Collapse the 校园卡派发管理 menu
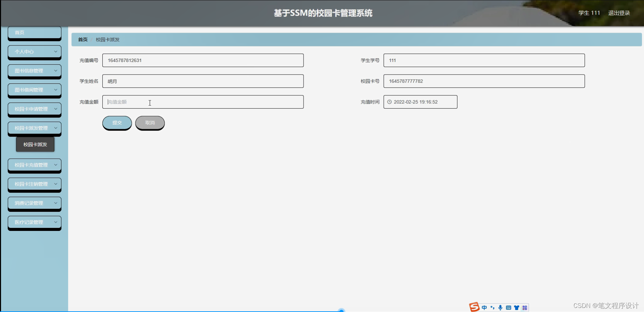 (x=34, y=128)
